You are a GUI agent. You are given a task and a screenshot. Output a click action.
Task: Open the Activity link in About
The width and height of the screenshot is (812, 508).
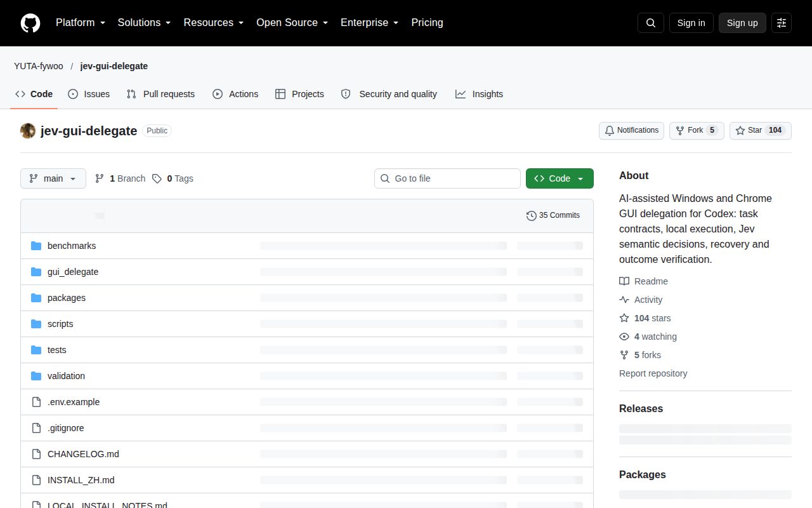pos(641,300)
